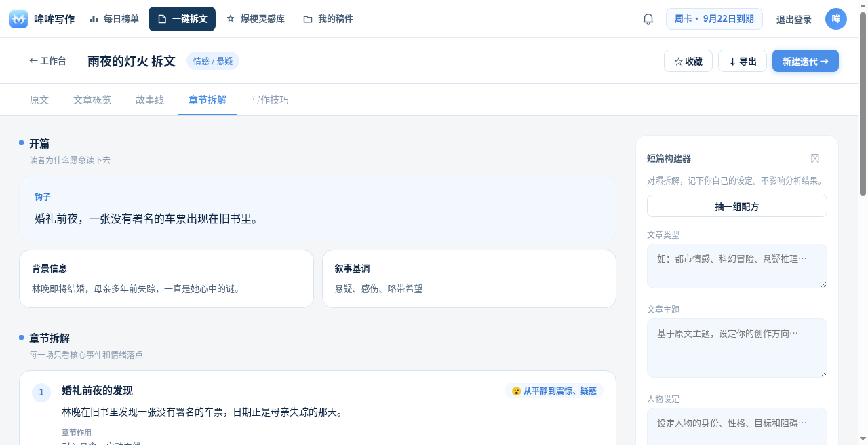868x445 pixels.
Task: Go back via ← 工作台
Action: [x=48, y=61]
